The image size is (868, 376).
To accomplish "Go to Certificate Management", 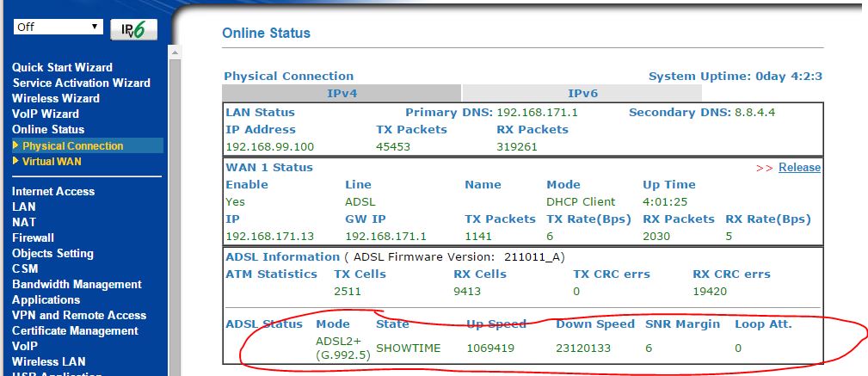I will pos(75,330).
